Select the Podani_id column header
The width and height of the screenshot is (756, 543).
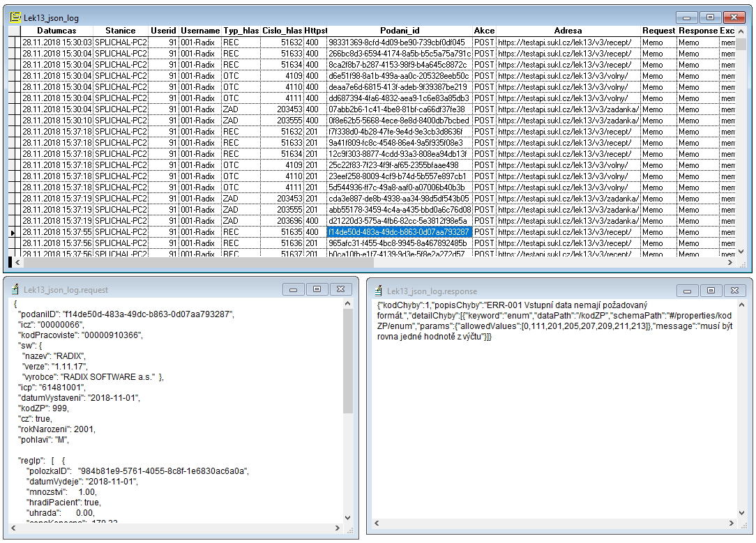[400, 31]
